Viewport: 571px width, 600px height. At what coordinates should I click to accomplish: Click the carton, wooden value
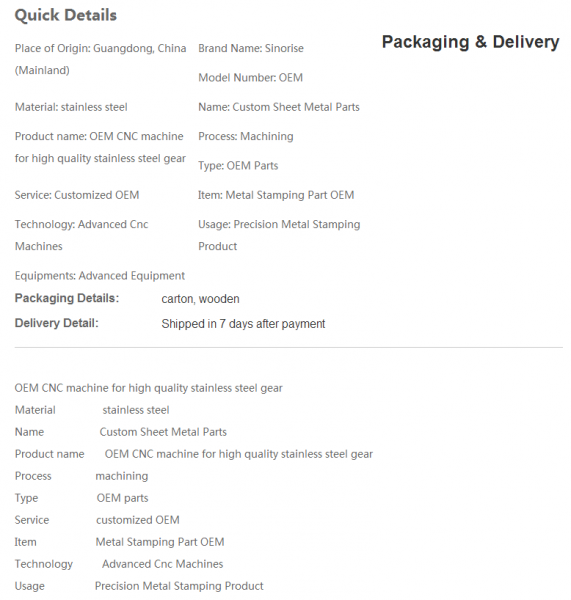pos(200,299)
